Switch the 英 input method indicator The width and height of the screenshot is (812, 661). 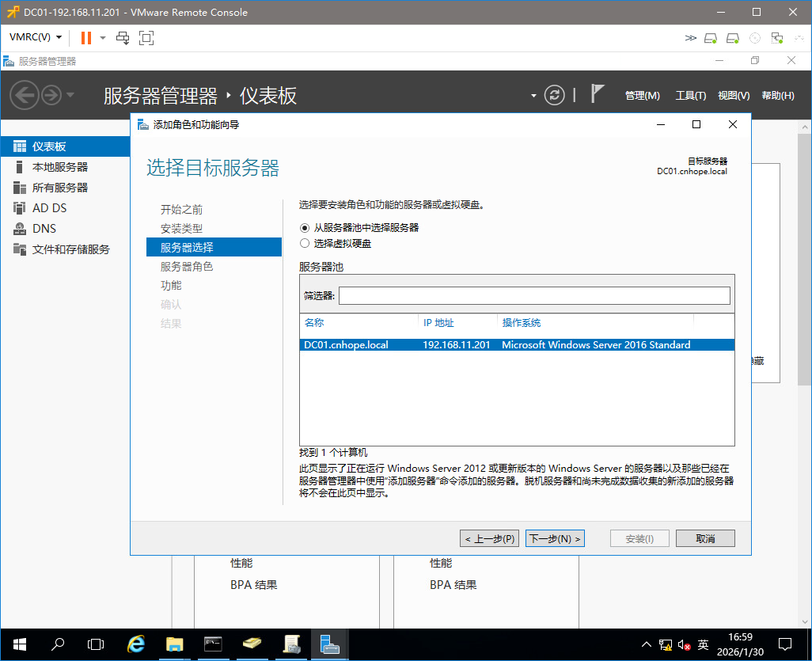(x=703, y=645)
